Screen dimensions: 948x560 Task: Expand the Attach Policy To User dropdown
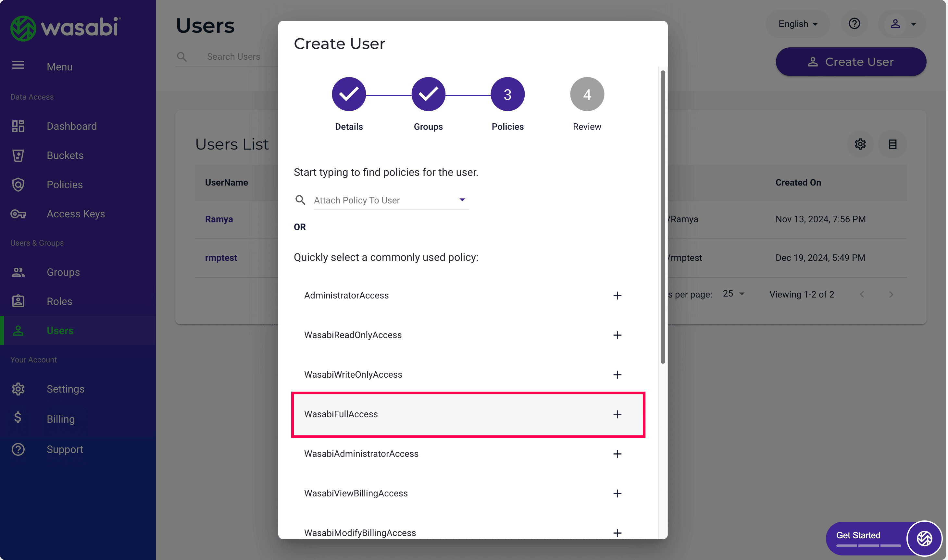tap(462, 200)
